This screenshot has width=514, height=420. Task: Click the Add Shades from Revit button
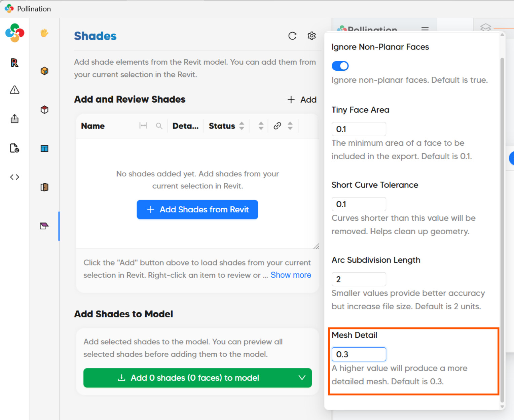click(197, 210)
